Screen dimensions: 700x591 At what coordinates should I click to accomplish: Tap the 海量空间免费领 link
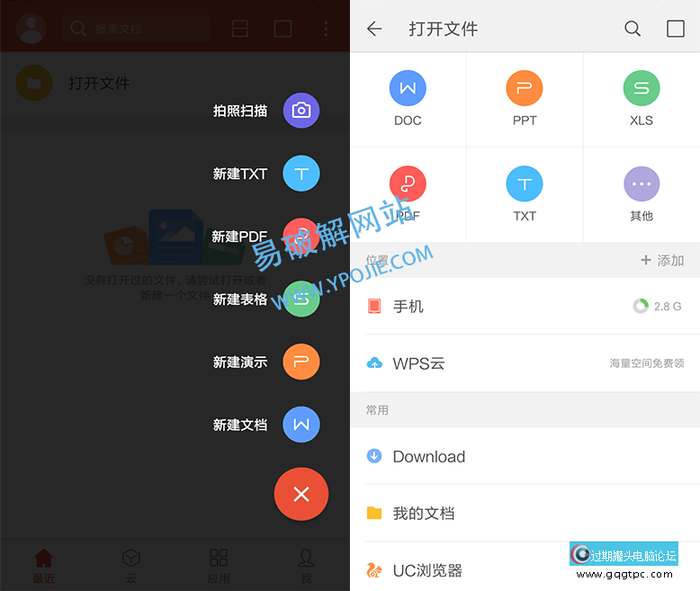pos(647,363)
